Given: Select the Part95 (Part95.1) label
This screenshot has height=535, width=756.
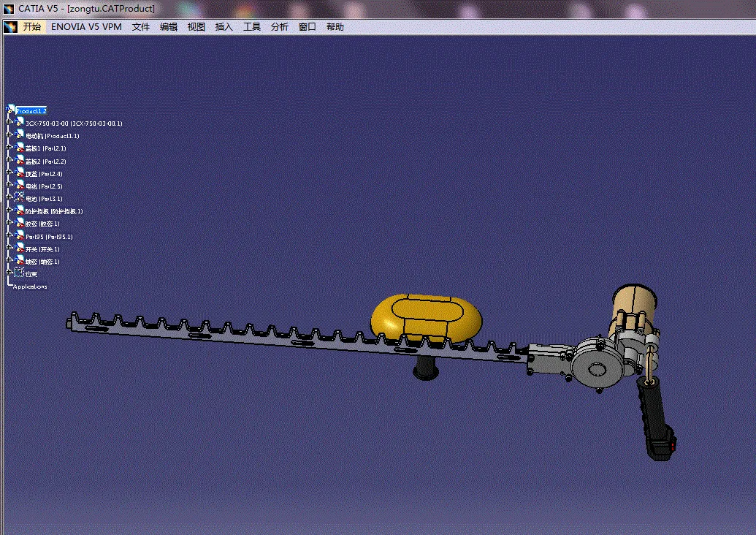Looking at the screenshot, I should [49, 237].
